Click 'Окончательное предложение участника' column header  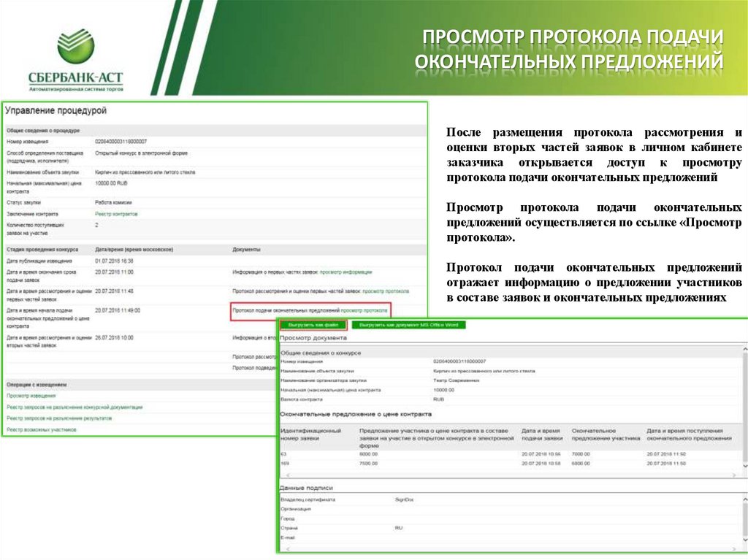(x=606, y=434)
